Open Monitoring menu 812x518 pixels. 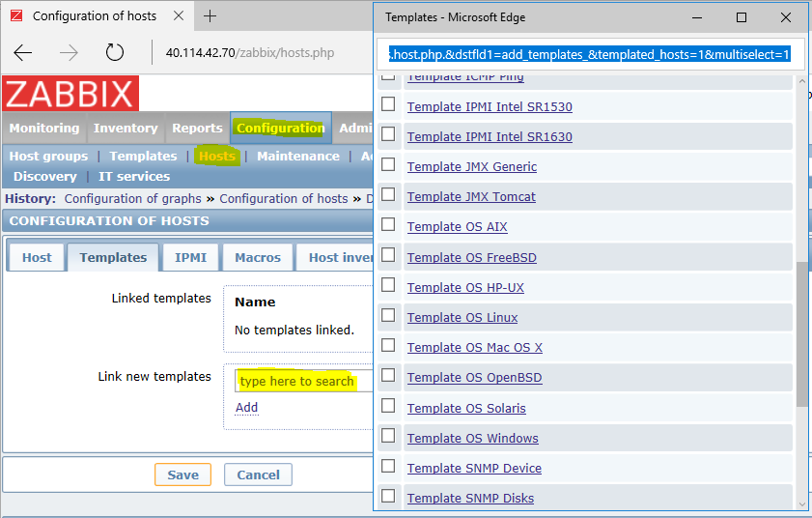click(x=44, y=129)
